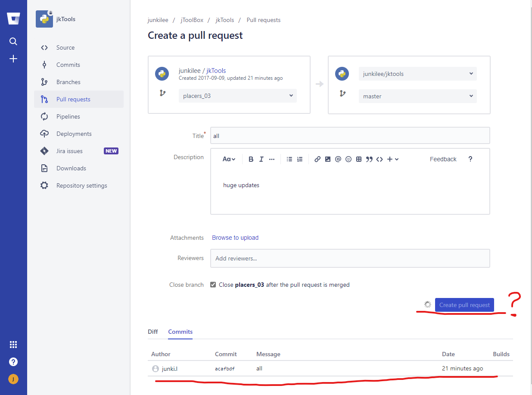Insert a bulleted list in the description
Image resolution: width=532 pixels, height=395 pixels.
[x=289, y=159]
